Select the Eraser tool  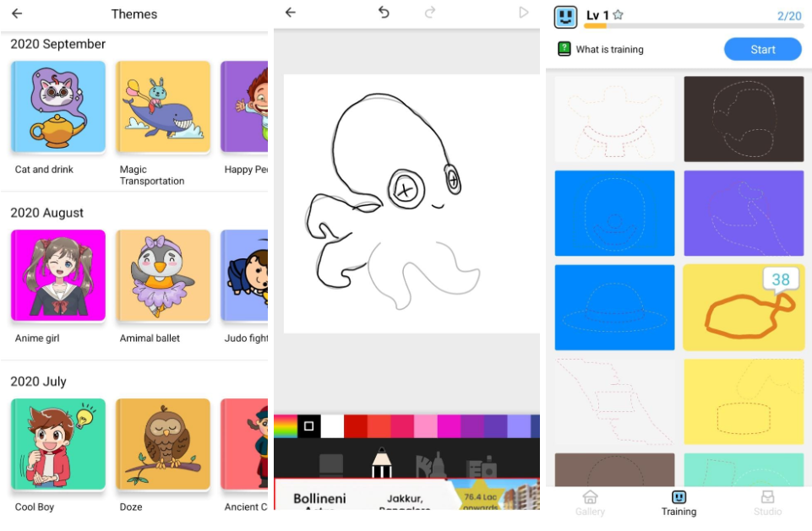[x=331, y=464]
